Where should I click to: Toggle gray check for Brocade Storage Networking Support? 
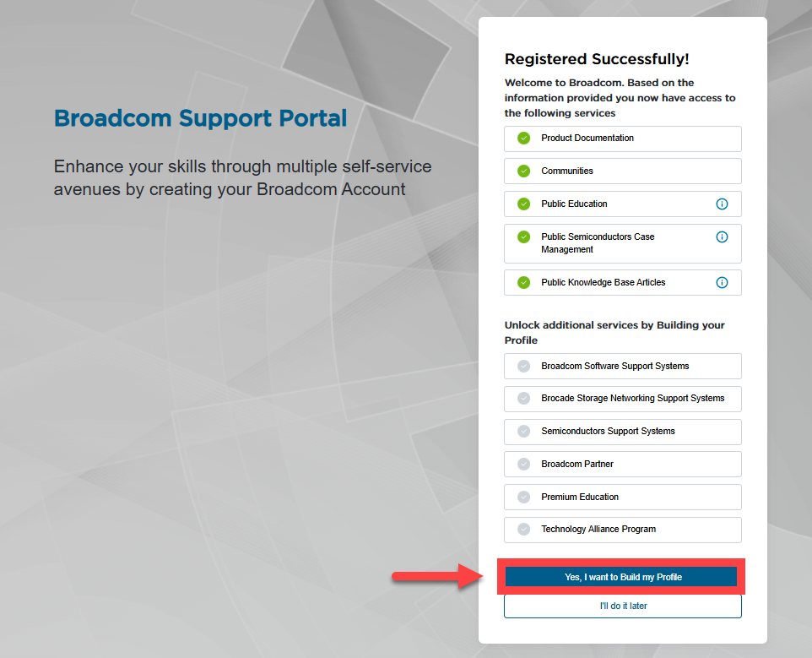coord(523,399)
